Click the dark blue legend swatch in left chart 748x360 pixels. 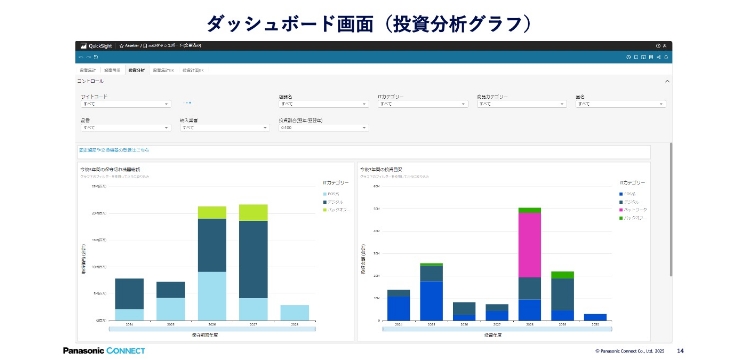(325, 202)
